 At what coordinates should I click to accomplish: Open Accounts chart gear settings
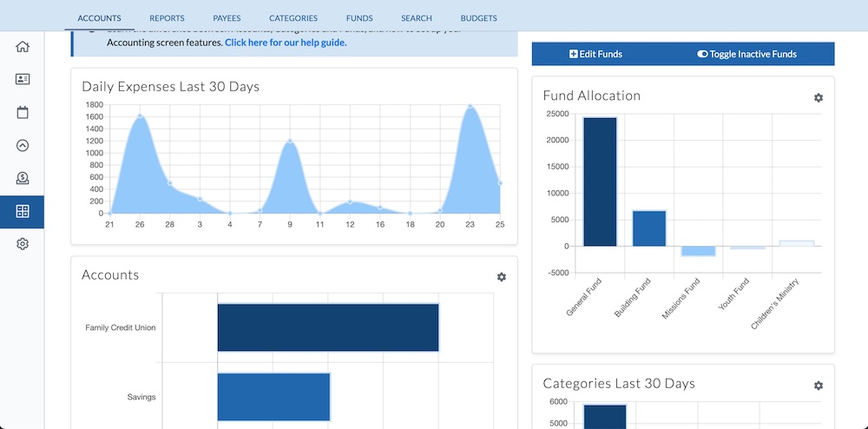[x=502, y=277]
